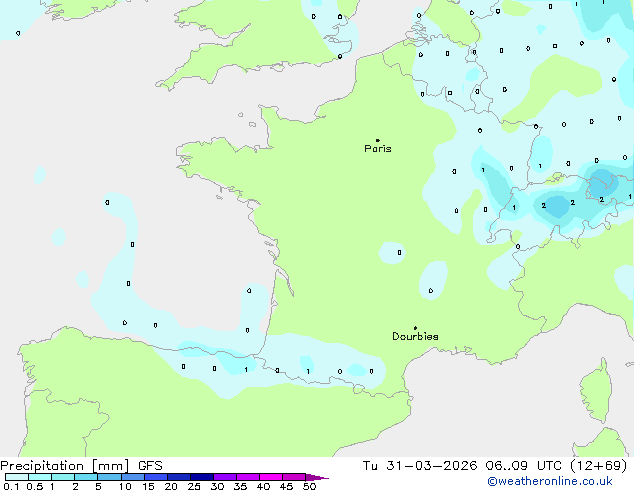This screenshot has width=634, height=490.
Task: Pick the palest cyan legend swatch (0.1–0.5)
Action: [17, 477]
